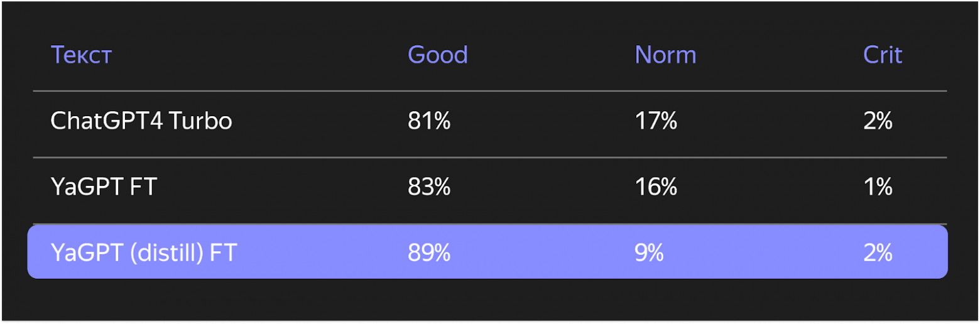Image resolution: width=980 pixels, height=324 pixels.
Task: Click the "Текст" column header
Action: pyautogui.click(x=81, y=55)
